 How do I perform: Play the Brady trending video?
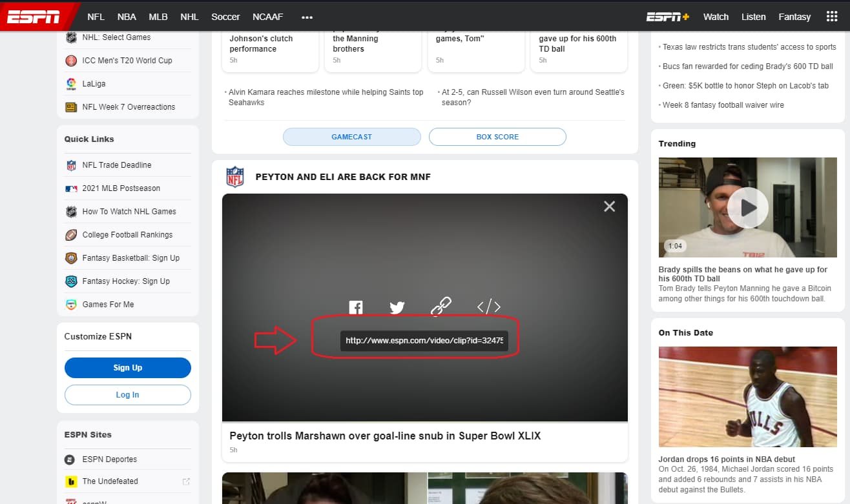click(x=747, y=208)
